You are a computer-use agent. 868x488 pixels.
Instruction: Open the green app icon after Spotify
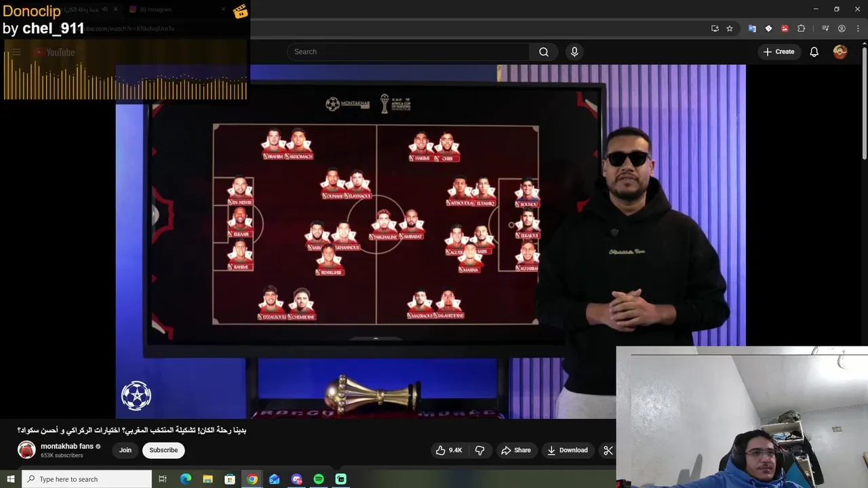pyautogui.click(x=341, y=479)
